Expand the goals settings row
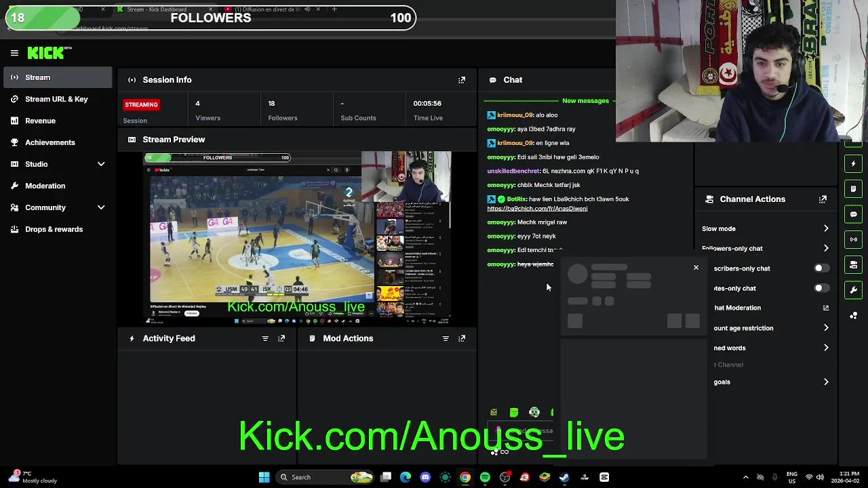 (826, 382)
